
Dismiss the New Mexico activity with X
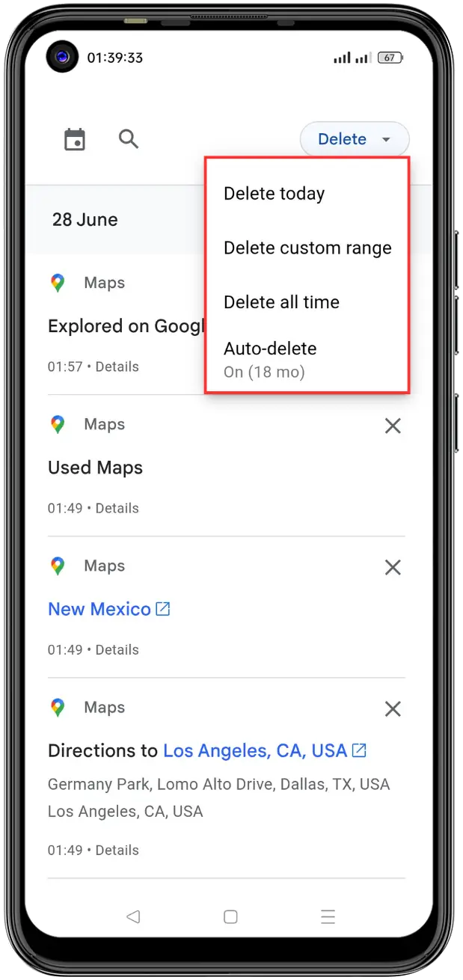pyautogui.click(x=393, y=567)
